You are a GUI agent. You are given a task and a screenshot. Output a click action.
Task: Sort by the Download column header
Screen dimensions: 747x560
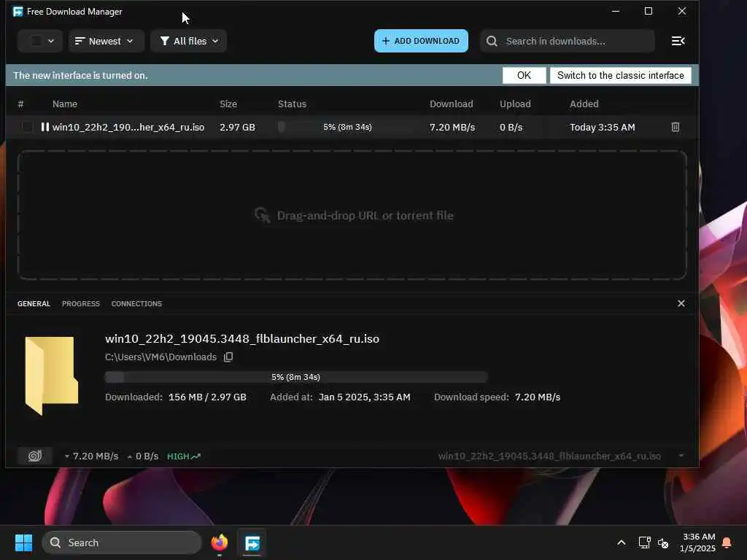(451, 104)
